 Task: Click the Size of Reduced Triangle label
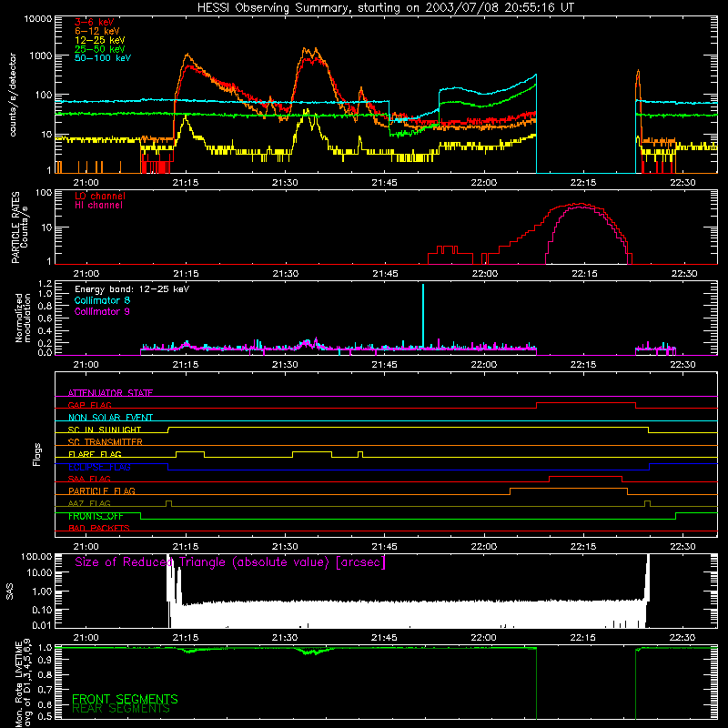tap(230, 562)
